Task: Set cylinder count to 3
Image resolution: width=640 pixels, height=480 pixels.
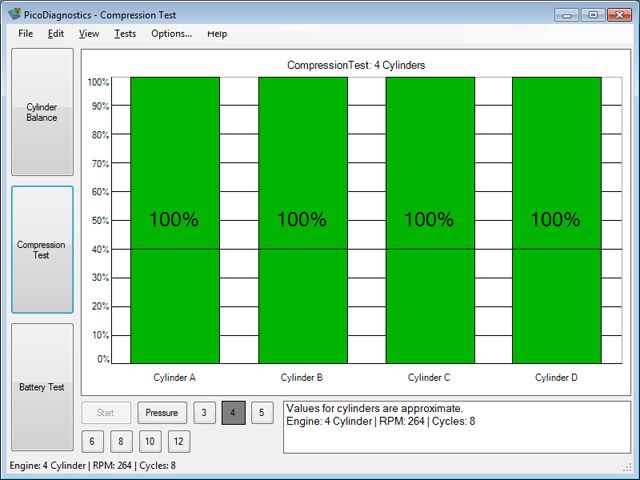Action: pos(204,412)
